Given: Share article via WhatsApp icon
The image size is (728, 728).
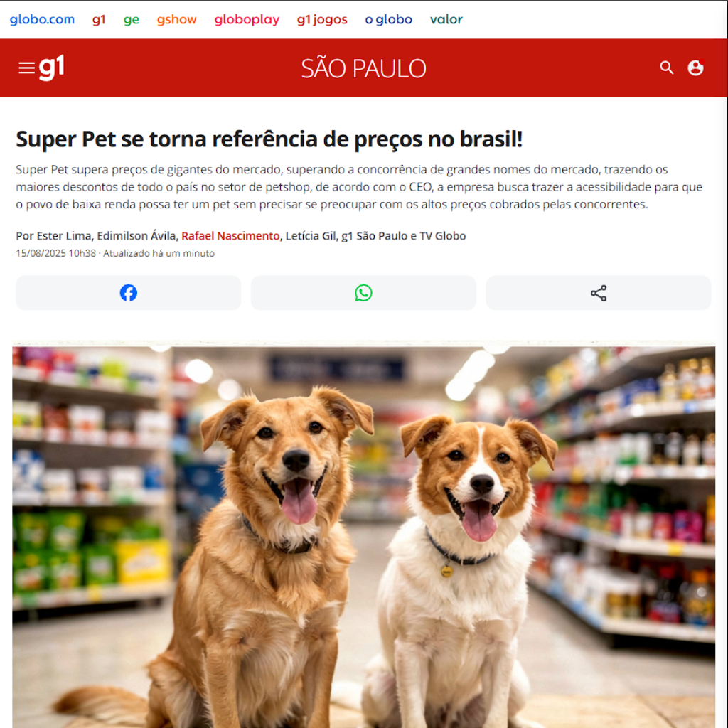Looking at the screenshot, I should tap(363, 293).
